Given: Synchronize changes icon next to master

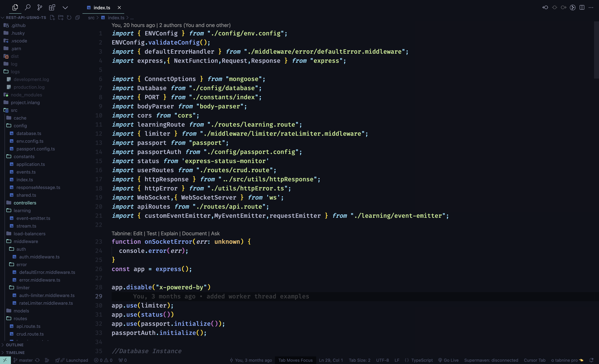Looking at the screenshot, I should click(37, 360).
